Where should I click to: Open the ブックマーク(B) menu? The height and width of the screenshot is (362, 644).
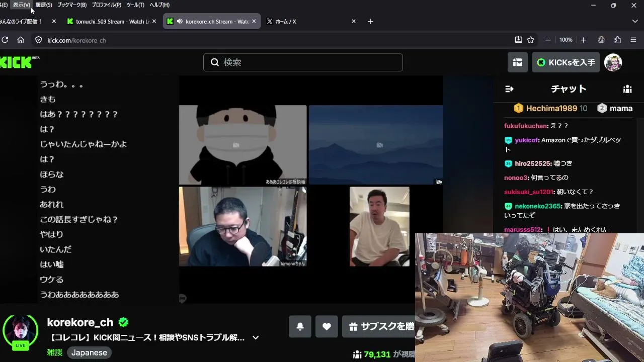(72, 5)
